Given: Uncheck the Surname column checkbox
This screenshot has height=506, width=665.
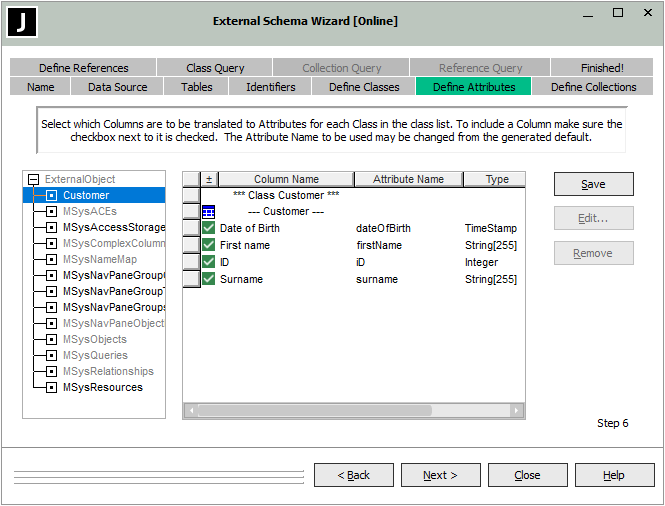Looking at the screenshot, I should click(208, 279).
